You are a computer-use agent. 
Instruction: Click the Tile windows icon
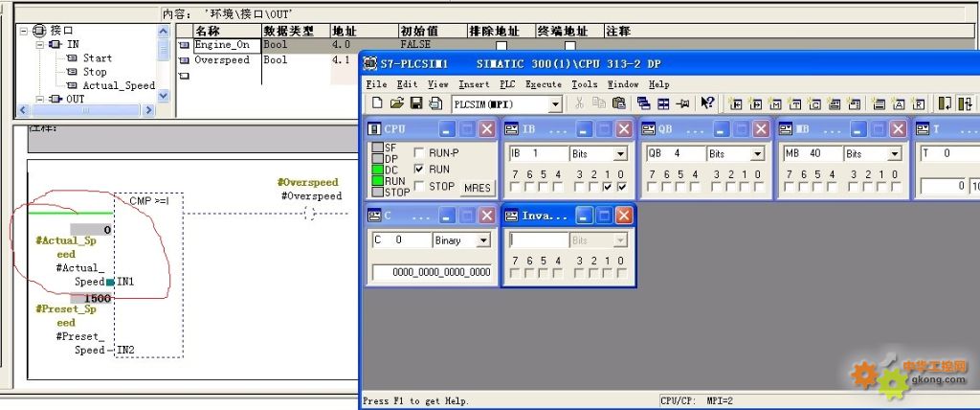[x=663, y=103]
